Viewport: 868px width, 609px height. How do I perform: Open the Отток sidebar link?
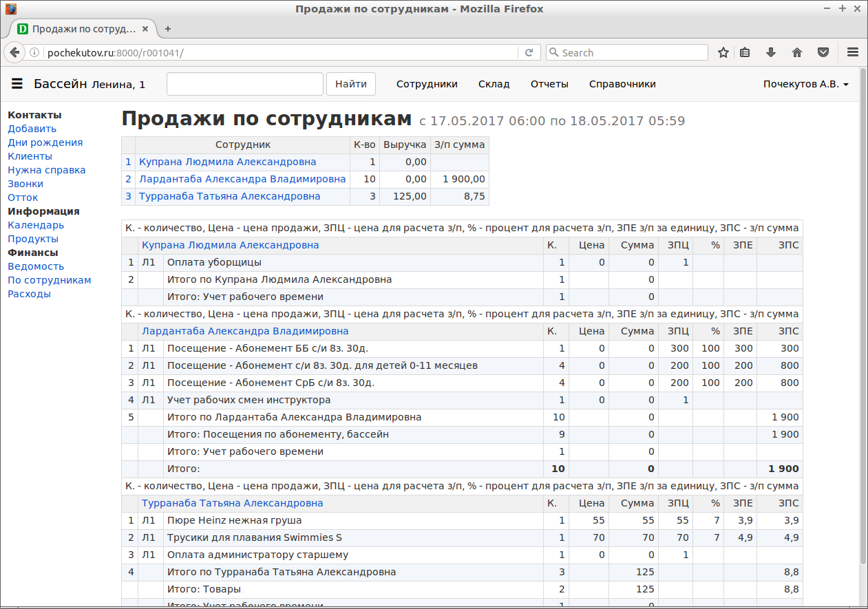tap(23, 197)
